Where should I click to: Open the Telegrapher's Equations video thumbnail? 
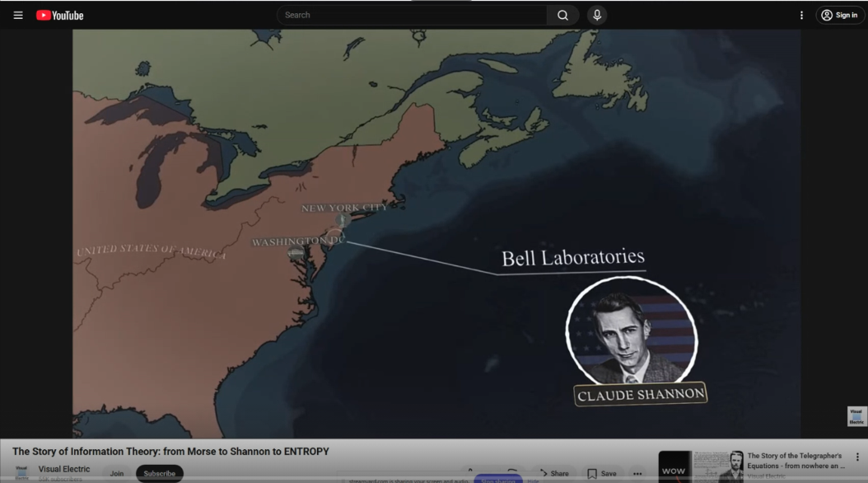coord(701,467)
